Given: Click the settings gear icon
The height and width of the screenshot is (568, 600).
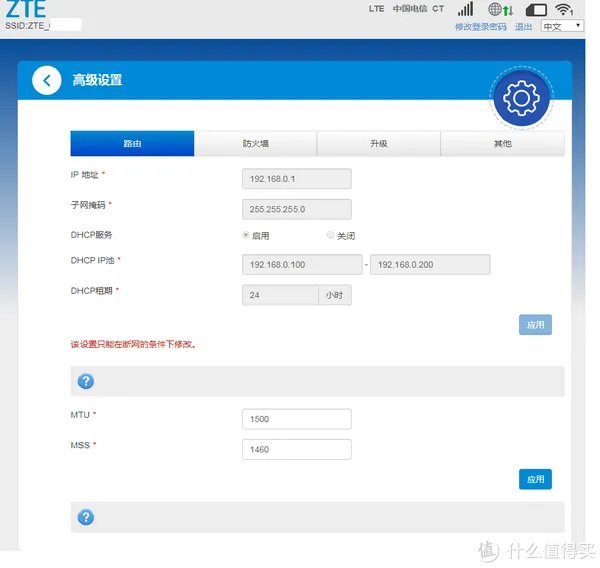Looking at the screenshot, I should point(520,97).
